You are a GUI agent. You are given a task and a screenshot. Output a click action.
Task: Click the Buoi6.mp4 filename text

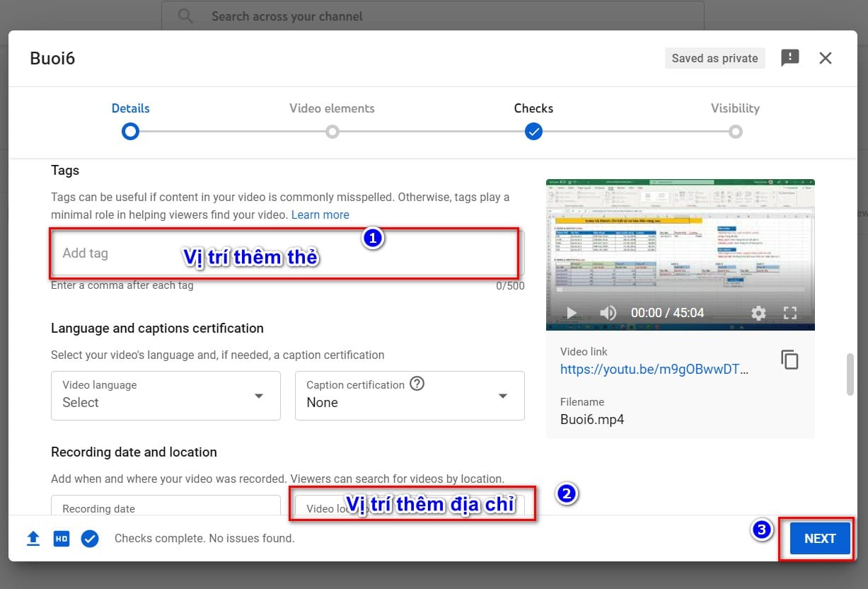592,419
